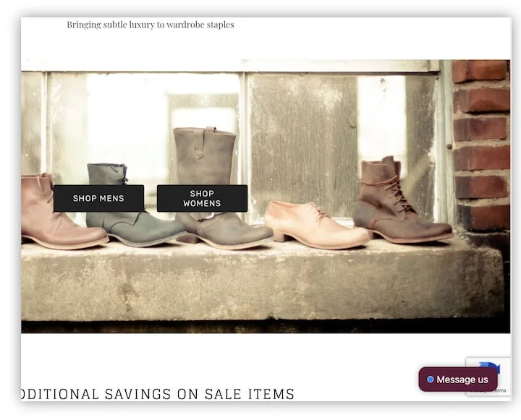The height and width of the screenshot is (420, 521).
Task: Click the Additional Savings on Sale Items heading
Action: (158, 394)
